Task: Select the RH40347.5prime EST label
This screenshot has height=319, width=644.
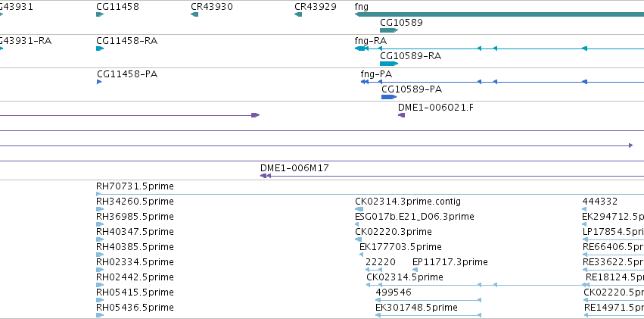Action: click(x=135, y=232)
